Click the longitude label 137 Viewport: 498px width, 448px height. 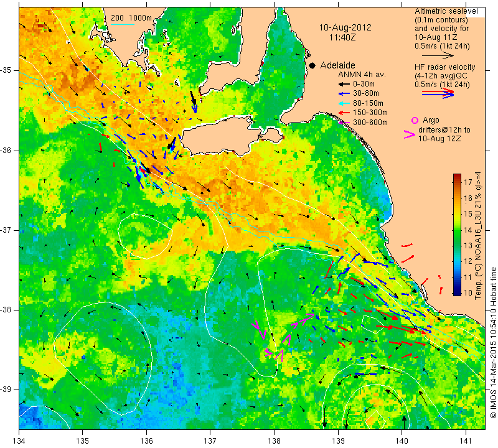pos(210,441)
